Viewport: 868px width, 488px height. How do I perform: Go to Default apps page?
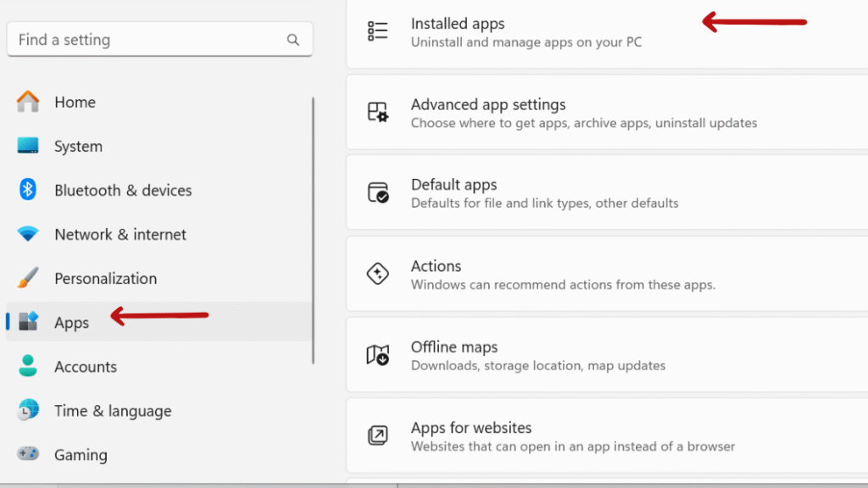(607, 193)
